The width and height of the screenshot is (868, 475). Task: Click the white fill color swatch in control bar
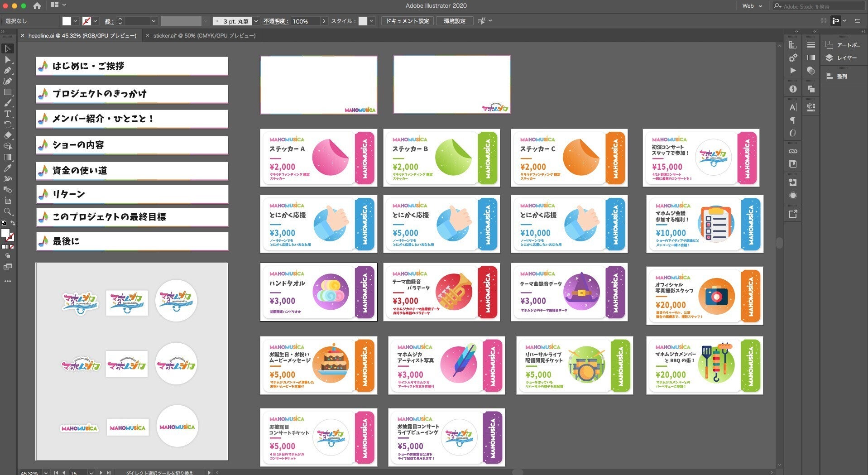tap(67, 21)
